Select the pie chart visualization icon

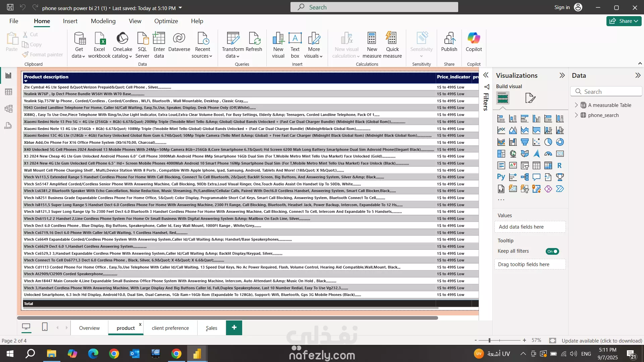(x=548, y=142)
